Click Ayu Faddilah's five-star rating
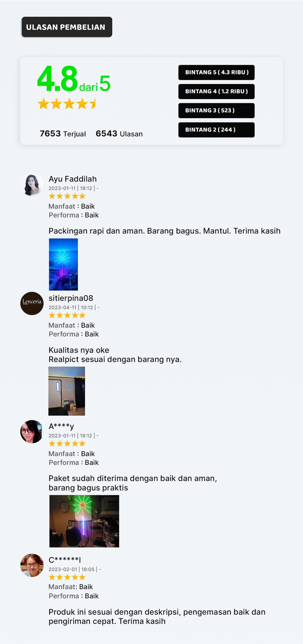Viewport: 303px width, 644px height. [67, 196]
